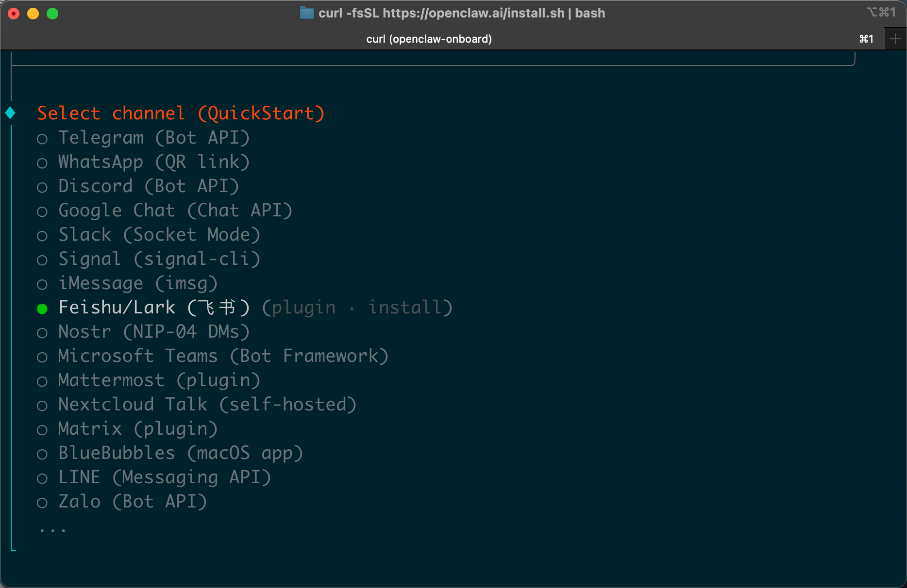This screenshot has height=588, width=907.
Task: Click the folder icon in title bar
Action: [307, 13]
